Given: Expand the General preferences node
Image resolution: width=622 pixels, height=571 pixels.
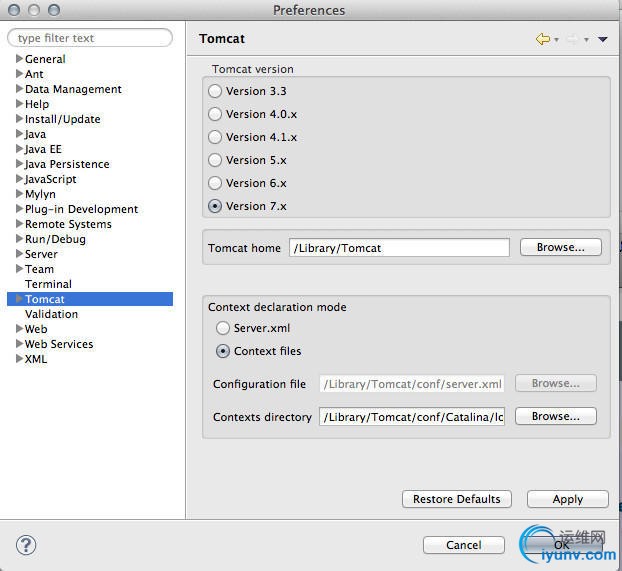Looking at the screenshot, I should [x=19, y=59].
